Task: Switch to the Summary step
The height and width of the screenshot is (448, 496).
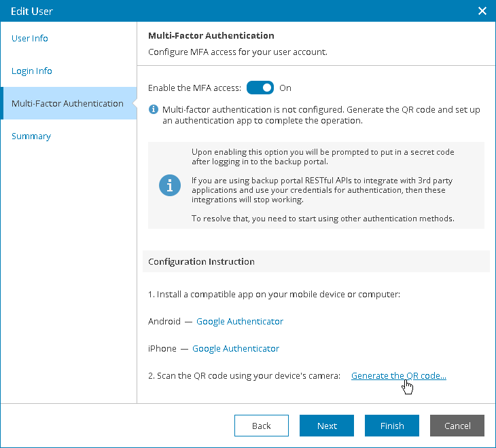Action: [31, 136]
